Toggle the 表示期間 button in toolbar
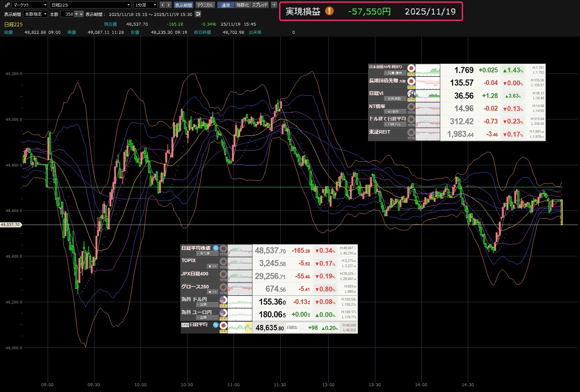This screenshot has width=580, height=392. pyautogui.click(x=183, y=5)
